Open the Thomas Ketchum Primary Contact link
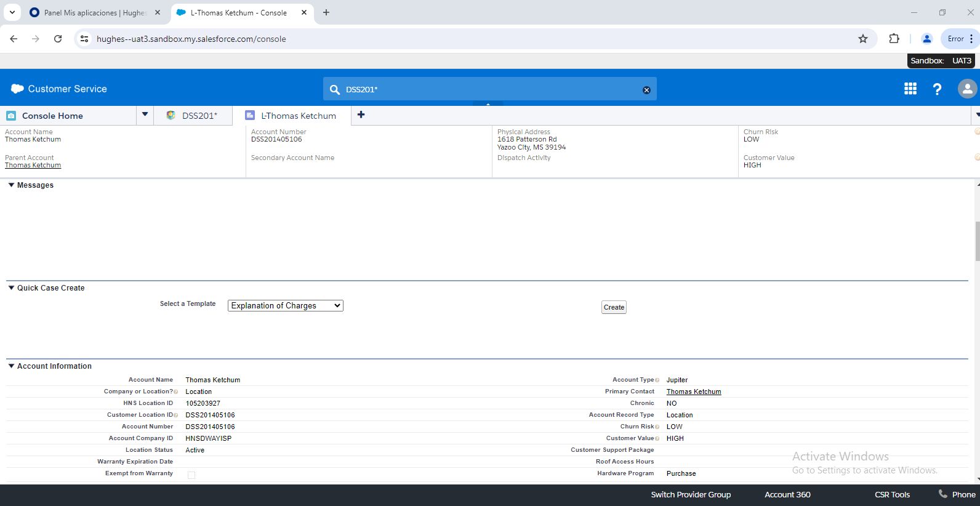Viewport: 980px width, 506px height. (693, 392)
